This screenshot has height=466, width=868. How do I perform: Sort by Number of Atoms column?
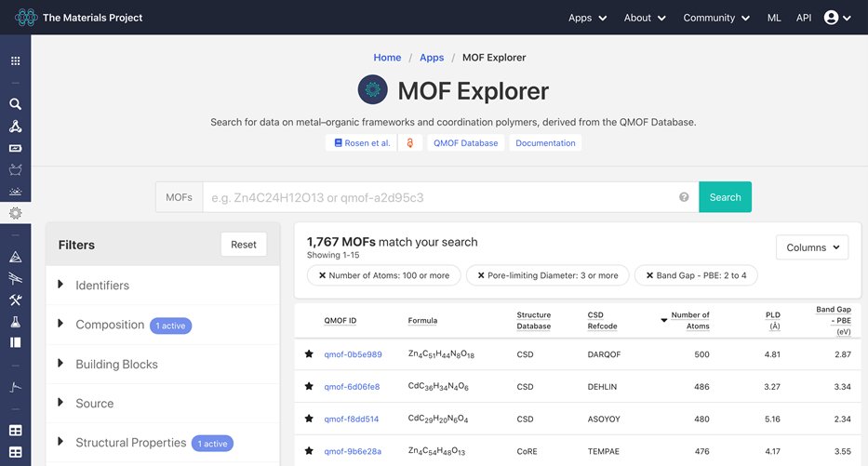point(689,321)
